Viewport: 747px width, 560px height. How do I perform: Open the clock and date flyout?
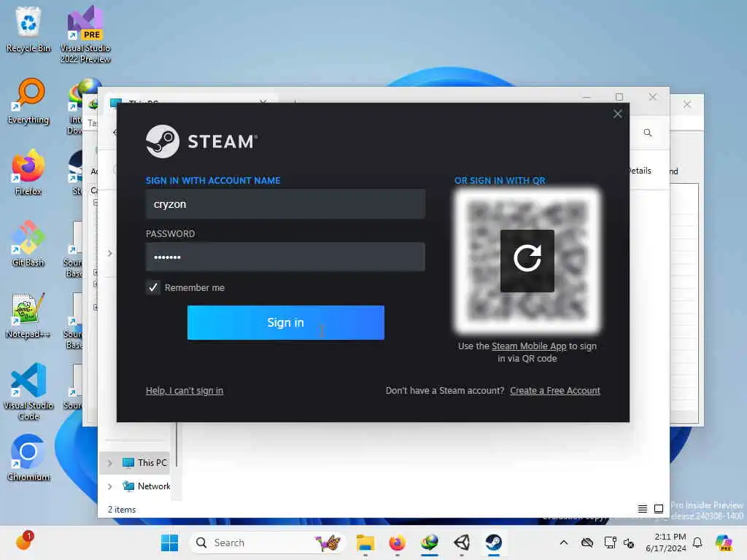point(666,542)
